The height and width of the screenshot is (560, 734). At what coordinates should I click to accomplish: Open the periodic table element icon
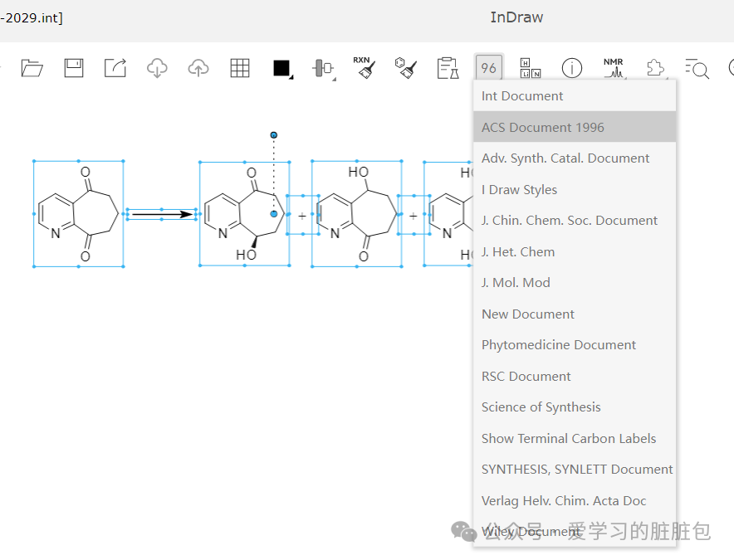[x=530, y=68]
